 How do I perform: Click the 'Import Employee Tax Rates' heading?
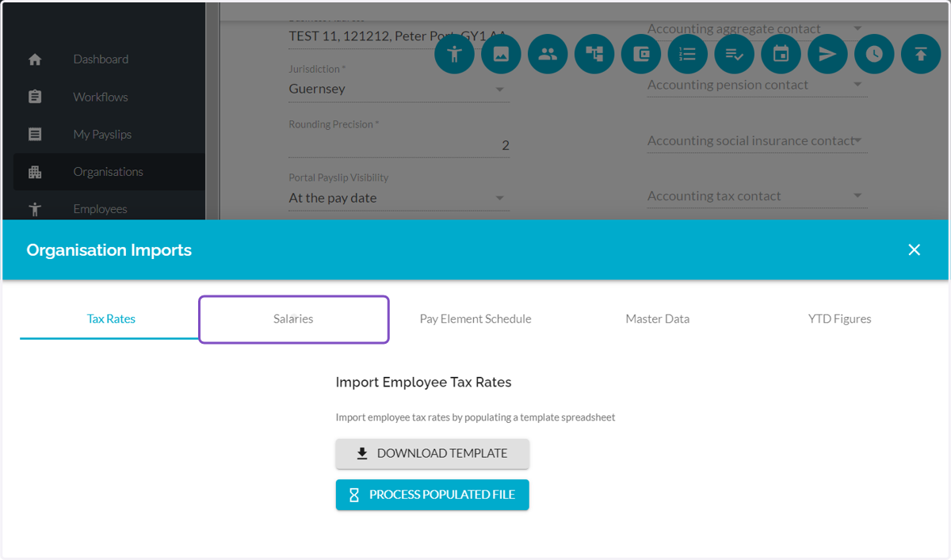click(423, 383)
